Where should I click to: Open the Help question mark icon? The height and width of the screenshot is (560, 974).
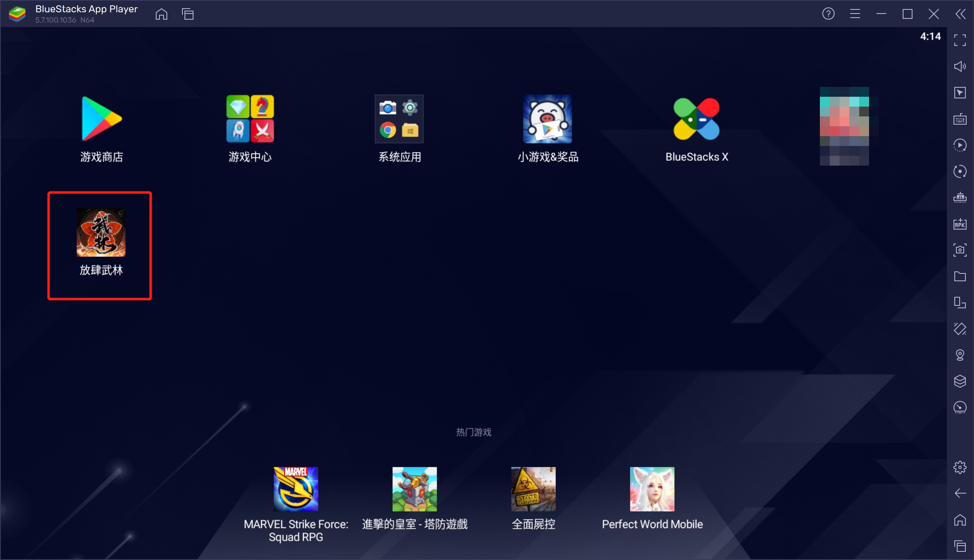828,14
